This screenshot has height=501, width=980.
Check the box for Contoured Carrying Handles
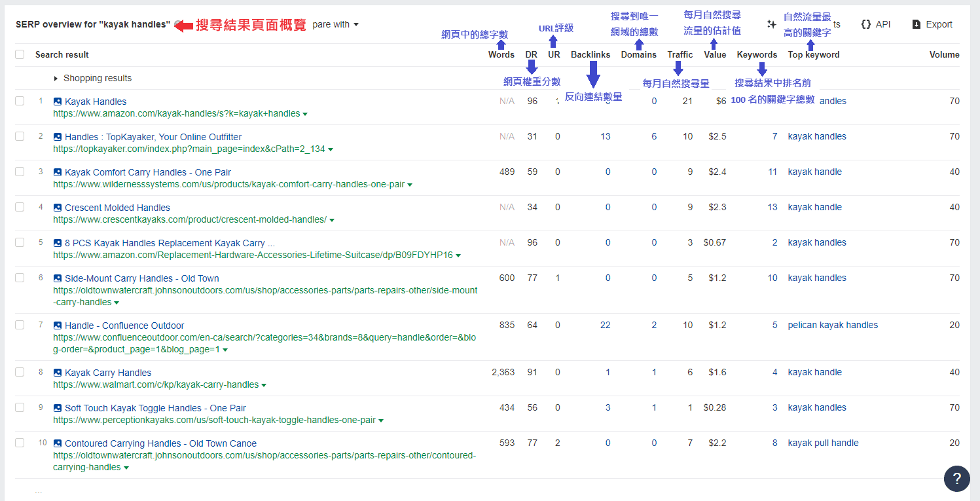(x=20, y=443)
